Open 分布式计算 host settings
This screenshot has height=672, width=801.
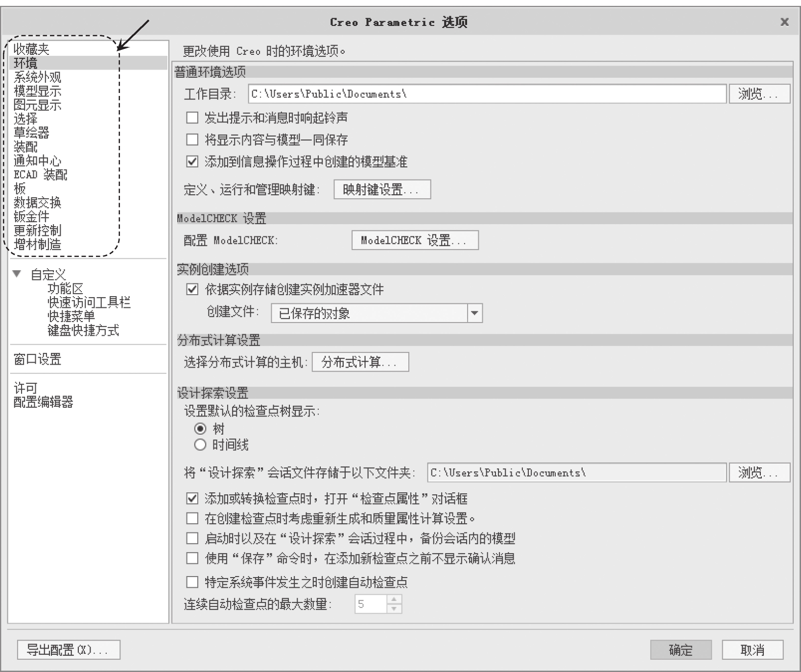pos(360,362)
